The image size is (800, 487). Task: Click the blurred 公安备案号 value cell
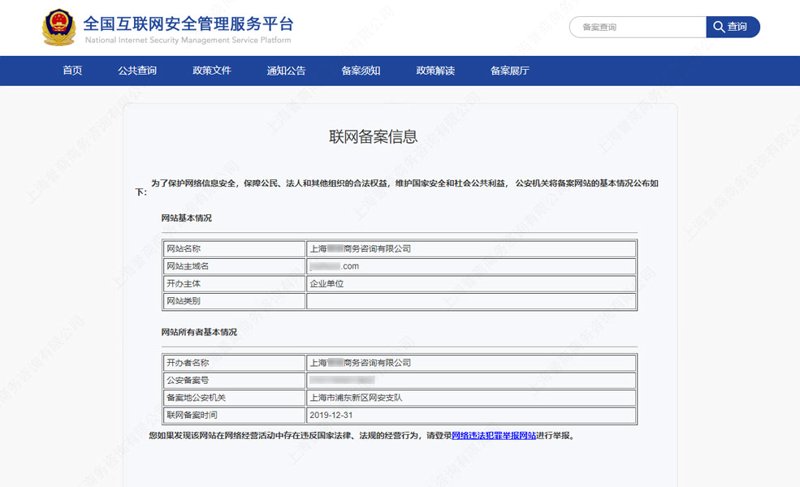pyautogui.click(x=471, y=380)
